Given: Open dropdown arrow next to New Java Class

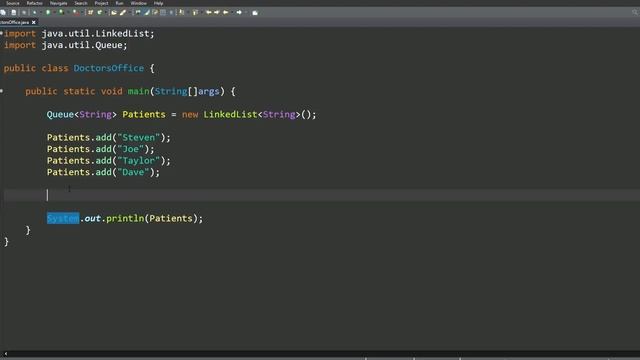Looking at the screenshot, I should 105,13.
